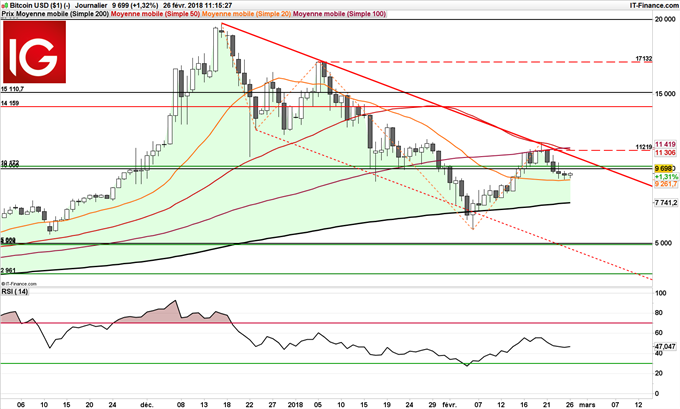Click the 47,047 RSI value tag
680x409 pixels.
point(665,347)
